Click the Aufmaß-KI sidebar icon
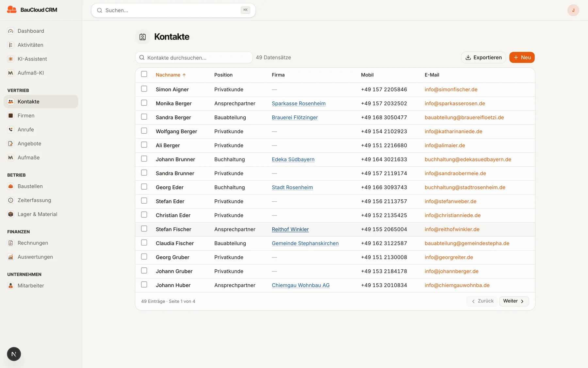Viewport: 588px width, 368px height. [x=11, y=73]
